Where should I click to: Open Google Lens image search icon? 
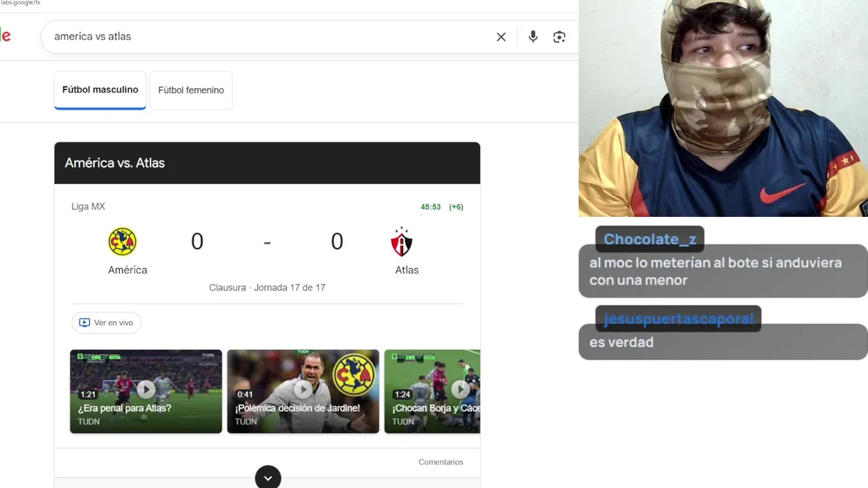[559, 37]
